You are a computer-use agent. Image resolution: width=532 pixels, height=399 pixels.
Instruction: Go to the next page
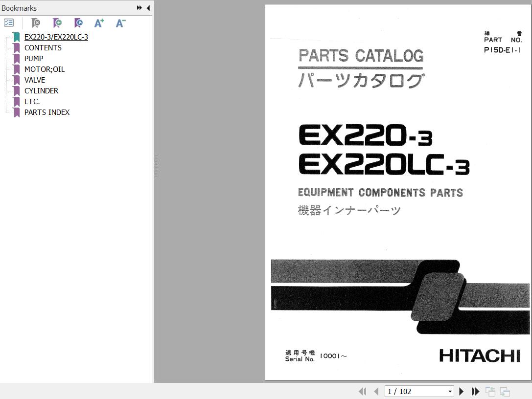click(x=461, y=392)
